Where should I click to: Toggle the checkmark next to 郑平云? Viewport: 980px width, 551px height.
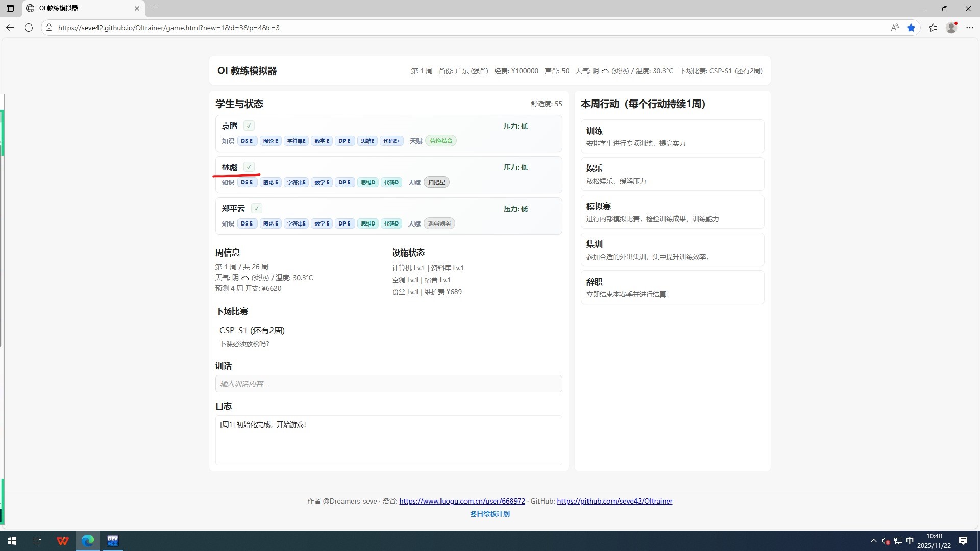click(257, 208)
